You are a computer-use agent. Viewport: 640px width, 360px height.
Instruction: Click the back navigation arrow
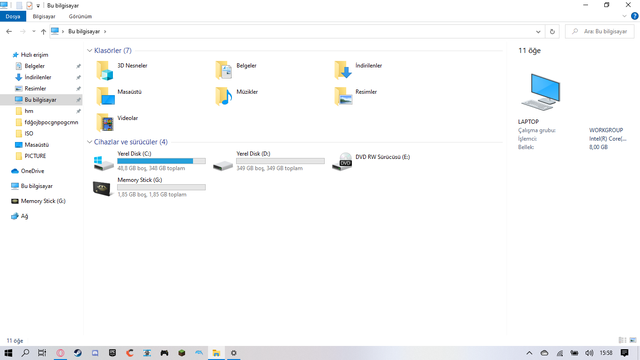9,31
